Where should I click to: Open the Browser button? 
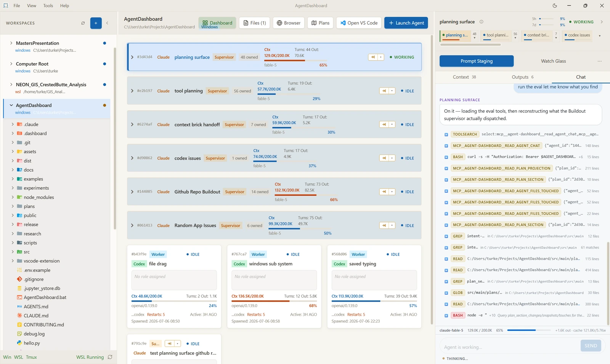[289, 23]
